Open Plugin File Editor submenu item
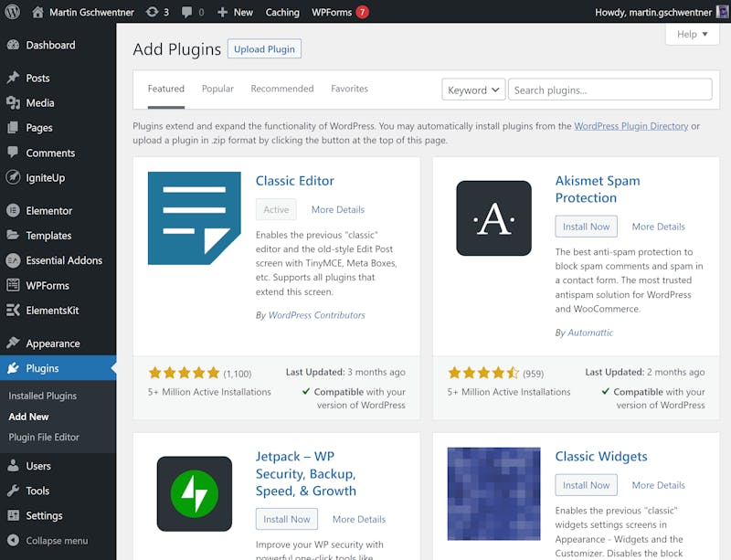Screen dimensions: 731x560 (44, 438)
